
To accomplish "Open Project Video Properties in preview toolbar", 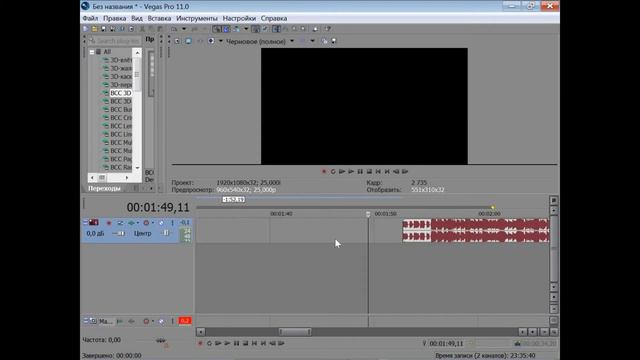I will tap(178, 41).
